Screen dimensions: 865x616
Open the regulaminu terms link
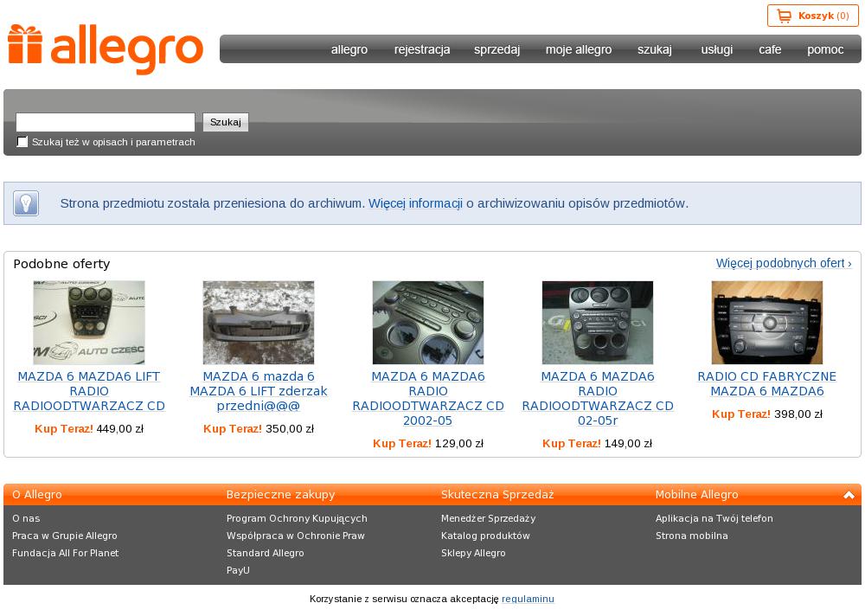tap(528, 599)
